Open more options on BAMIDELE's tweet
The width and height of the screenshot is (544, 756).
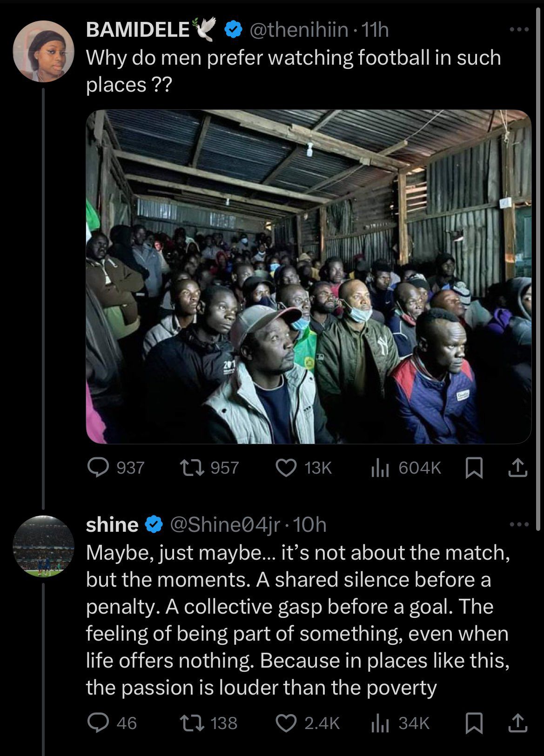(x=519, y=30)
